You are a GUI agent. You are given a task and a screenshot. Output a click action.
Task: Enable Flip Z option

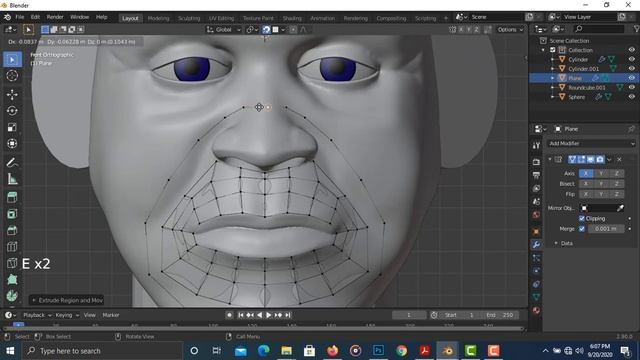[x=616, y=194]
